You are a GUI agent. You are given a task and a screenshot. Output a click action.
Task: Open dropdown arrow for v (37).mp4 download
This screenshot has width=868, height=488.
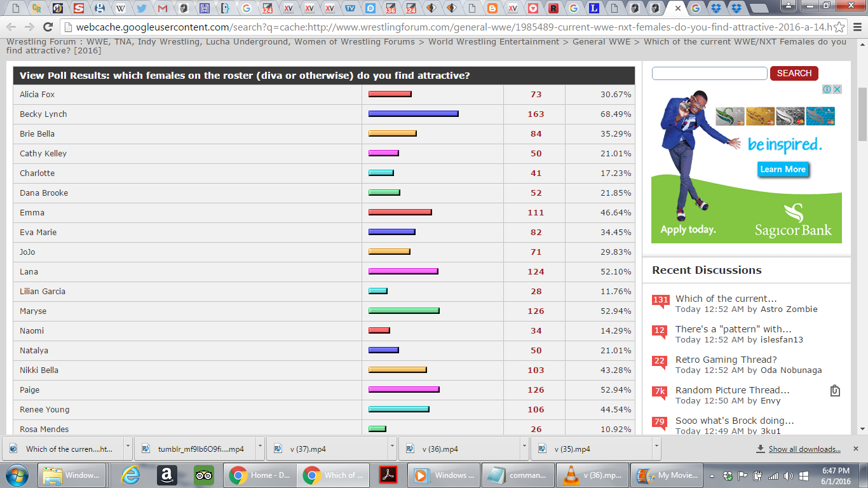coord(392,449)
